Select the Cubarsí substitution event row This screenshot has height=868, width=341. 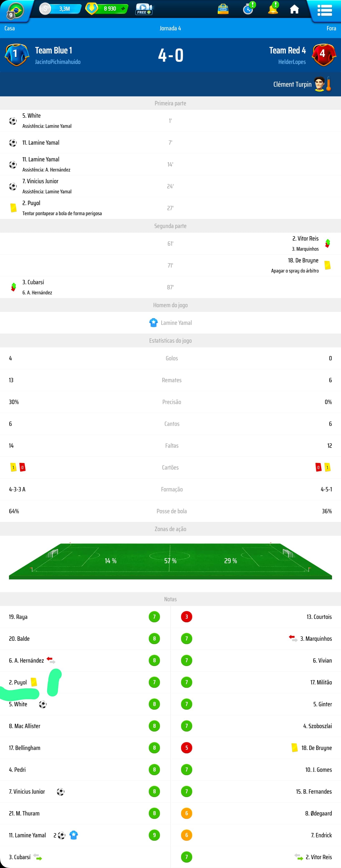(x=171, y=288)
